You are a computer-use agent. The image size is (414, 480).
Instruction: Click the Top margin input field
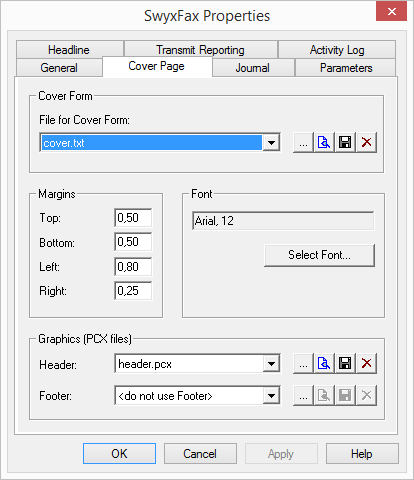(x=133, y=218)
